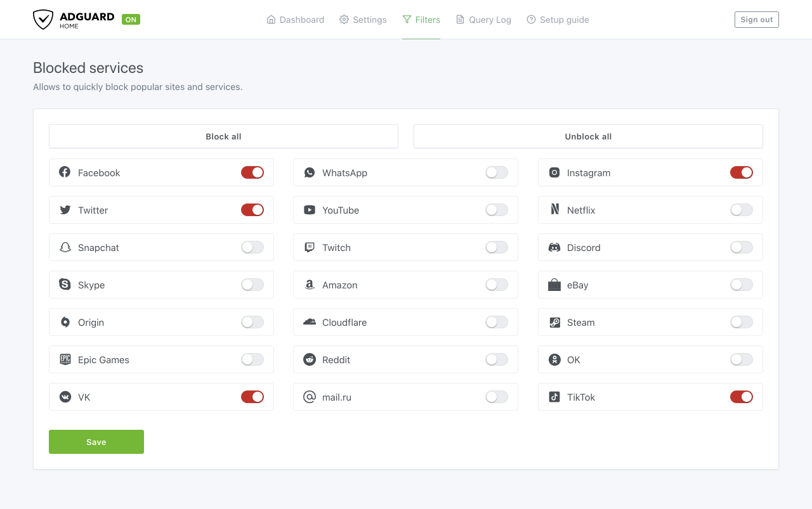This screenshot has width=812, height=509.
Task: Click the Reddit icon
Action: (310, 360)
